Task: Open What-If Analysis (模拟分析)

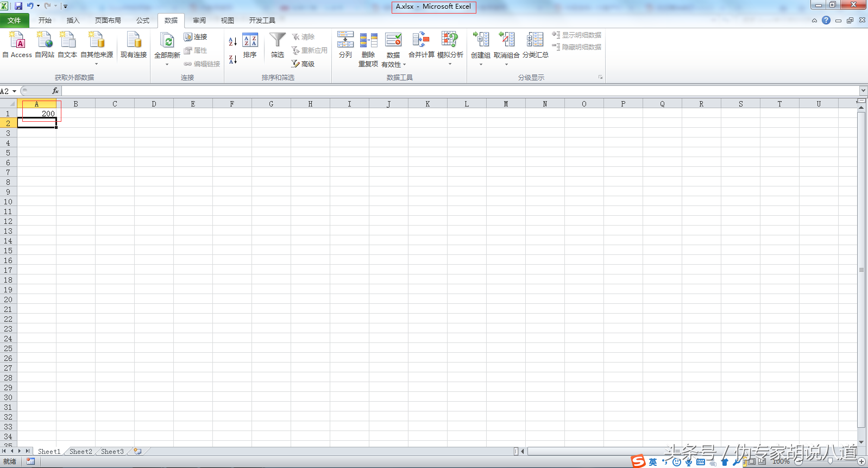Action: [450, 49]
